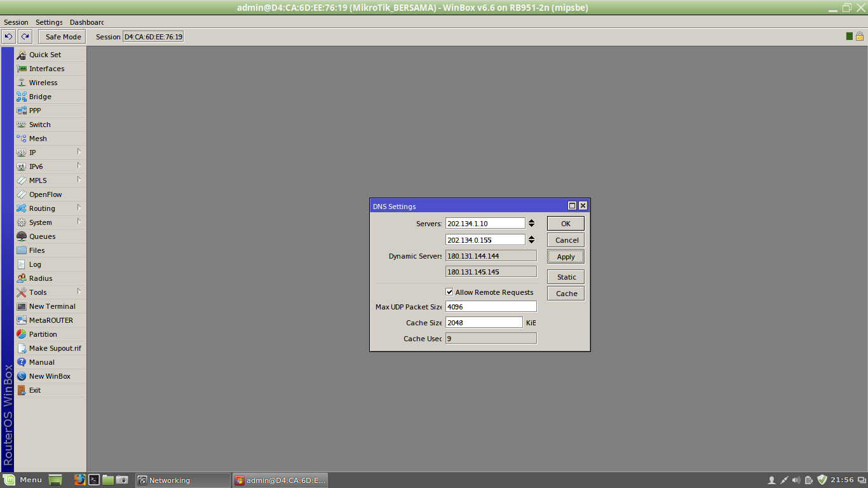
Task: Expand the System submenu
Action: pos(50,222)
